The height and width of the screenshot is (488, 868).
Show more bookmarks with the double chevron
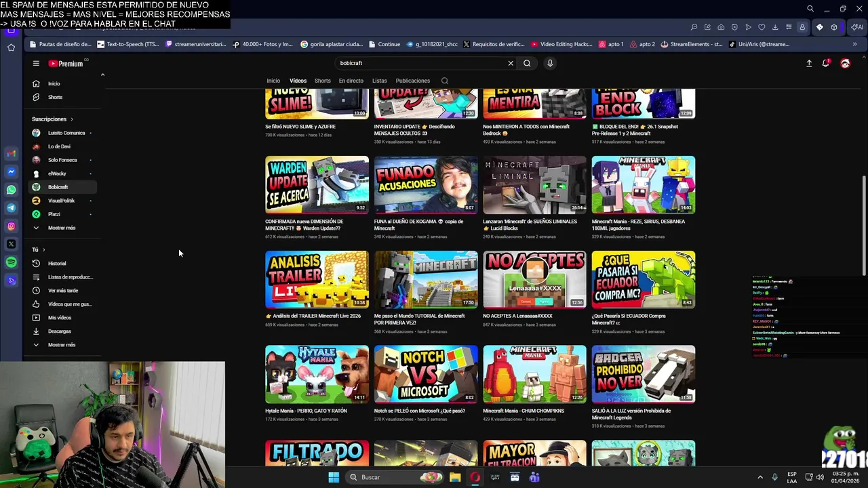(854, 44)
